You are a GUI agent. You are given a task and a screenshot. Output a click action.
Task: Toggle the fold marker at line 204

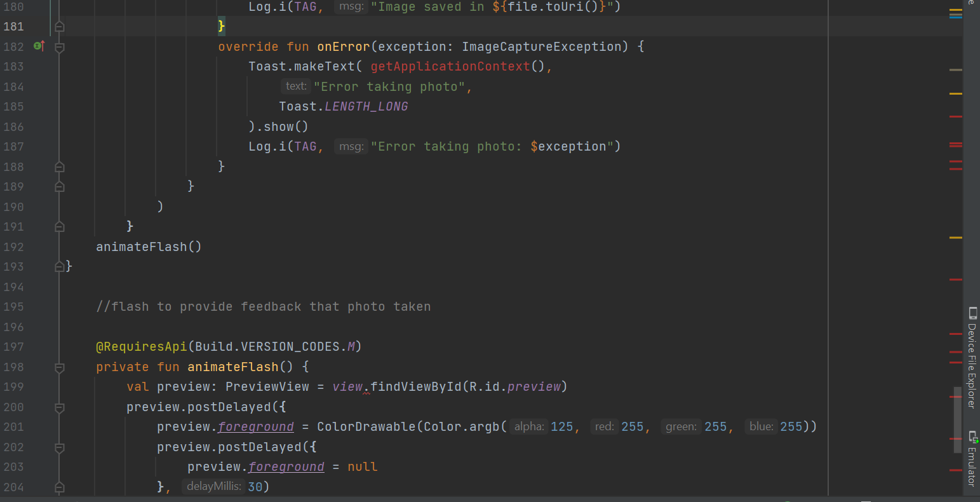[60, 487]
